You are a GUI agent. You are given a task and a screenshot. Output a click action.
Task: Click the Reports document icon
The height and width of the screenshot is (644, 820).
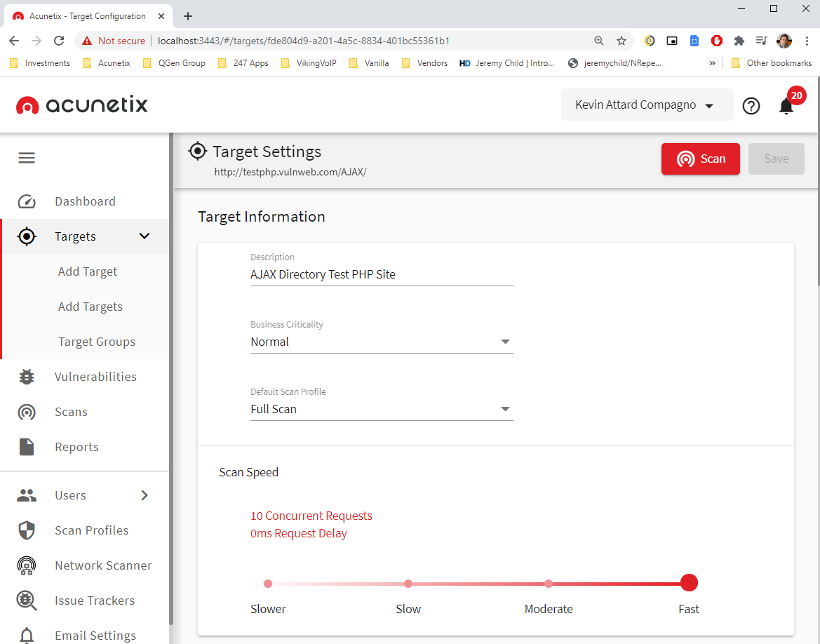point(27,447)
